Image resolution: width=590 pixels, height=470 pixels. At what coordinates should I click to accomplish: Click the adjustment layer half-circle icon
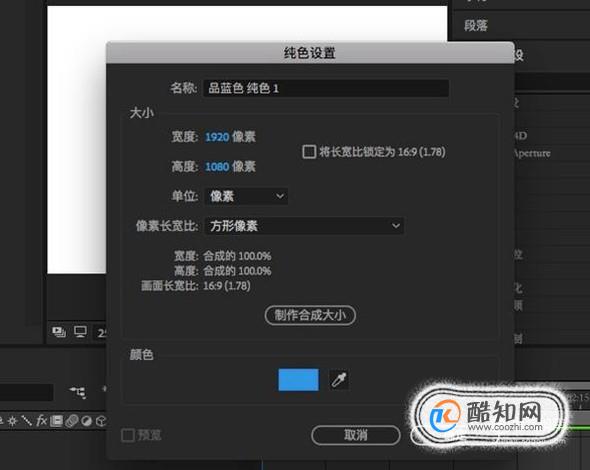(87, 421)
